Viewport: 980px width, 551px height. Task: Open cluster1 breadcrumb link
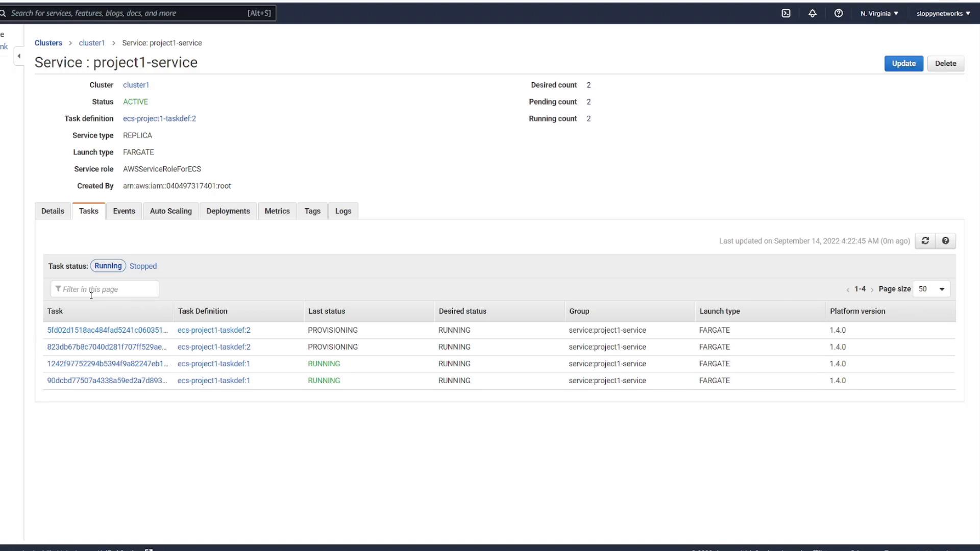pos(92,43)
